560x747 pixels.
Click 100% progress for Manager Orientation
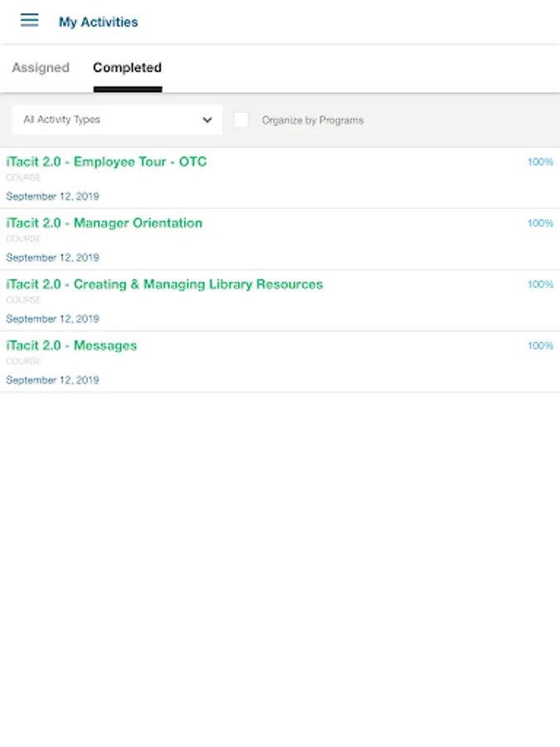click(540, 223)
